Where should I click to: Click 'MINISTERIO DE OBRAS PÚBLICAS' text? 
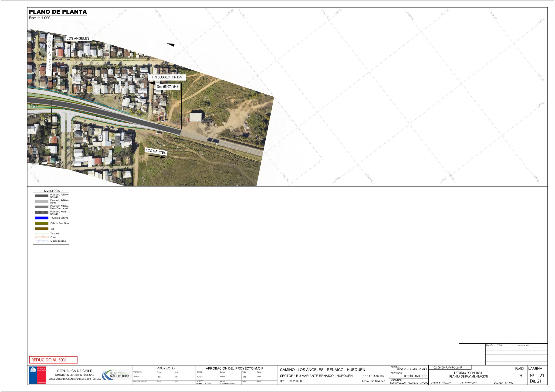coord(74,375)
